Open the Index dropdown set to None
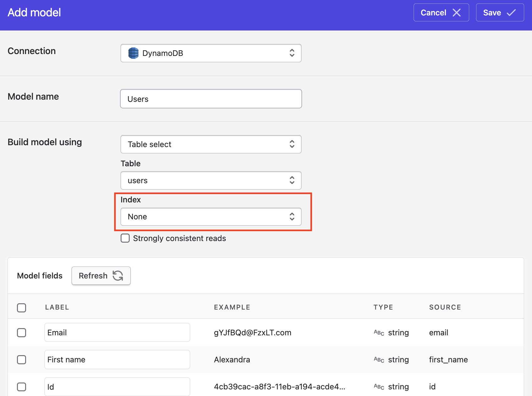Screen dimensions: 532x396 click(211, 217)
